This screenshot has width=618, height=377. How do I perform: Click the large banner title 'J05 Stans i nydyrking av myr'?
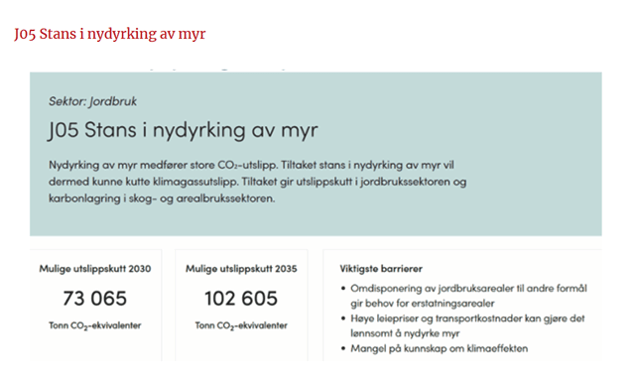(x=182, y=130)
